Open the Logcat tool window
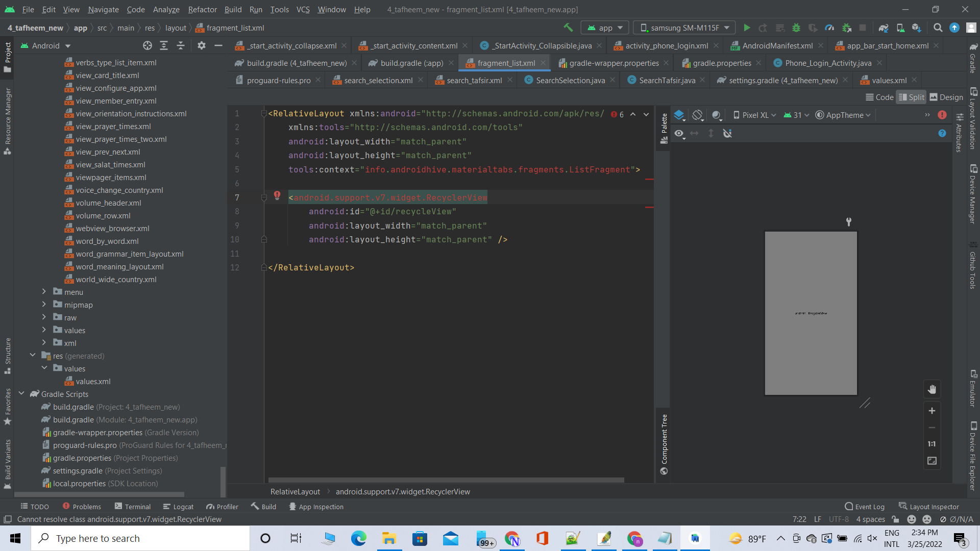980x551 pixels. point(178,507)
